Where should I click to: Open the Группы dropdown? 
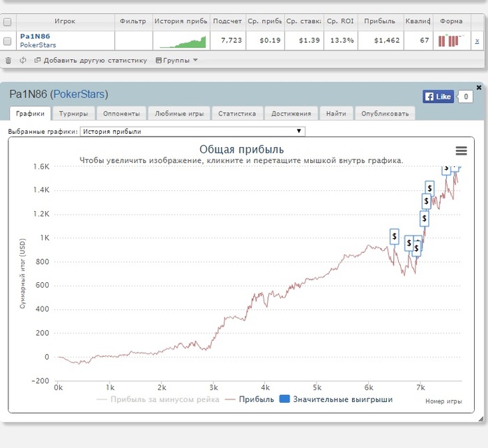[176, 61]
